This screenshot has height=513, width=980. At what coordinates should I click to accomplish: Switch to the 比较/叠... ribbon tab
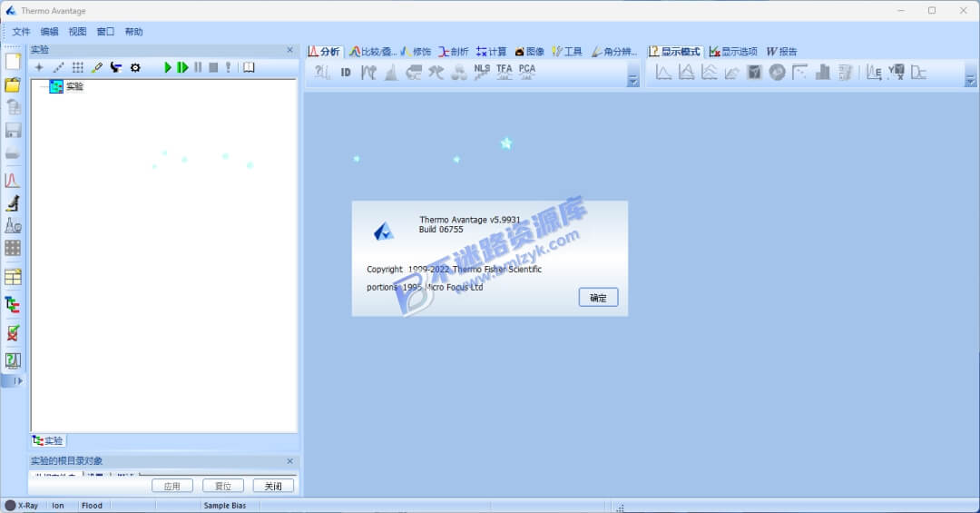[373, 51]
